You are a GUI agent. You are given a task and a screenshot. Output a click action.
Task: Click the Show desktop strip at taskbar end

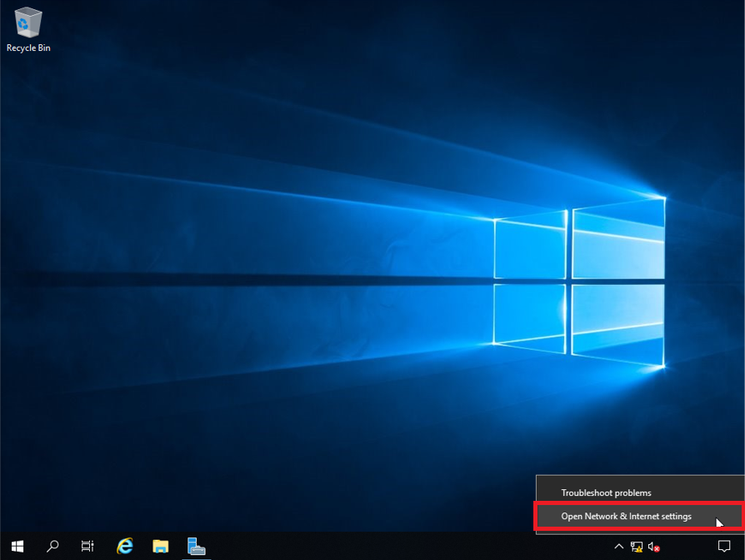click(x=742, y=547)
